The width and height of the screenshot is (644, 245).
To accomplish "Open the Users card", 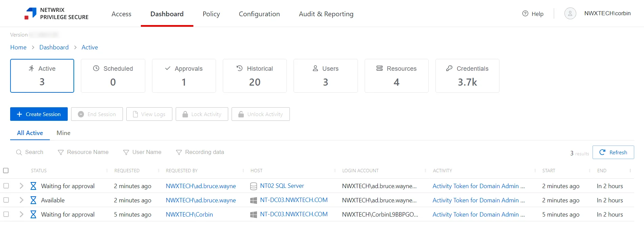I will (x=326, y=76).
